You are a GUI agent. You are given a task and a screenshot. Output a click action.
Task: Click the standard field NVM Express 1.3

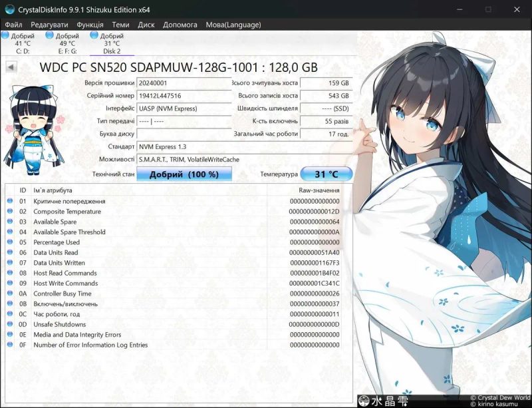coord(244,146)
